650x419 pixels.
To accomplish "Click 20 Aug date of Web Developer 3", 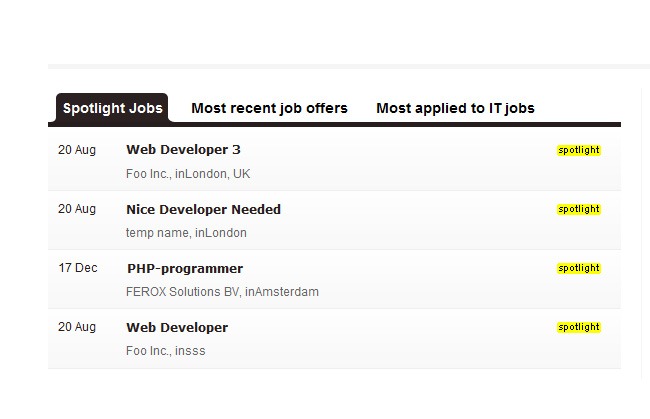I will 77,150.
